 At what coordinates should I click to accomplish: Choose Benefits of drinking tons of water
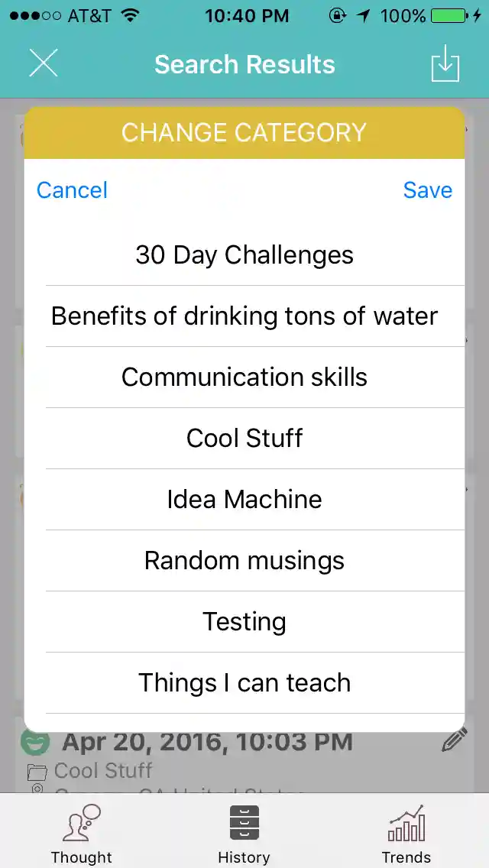[x=244, y=316]
